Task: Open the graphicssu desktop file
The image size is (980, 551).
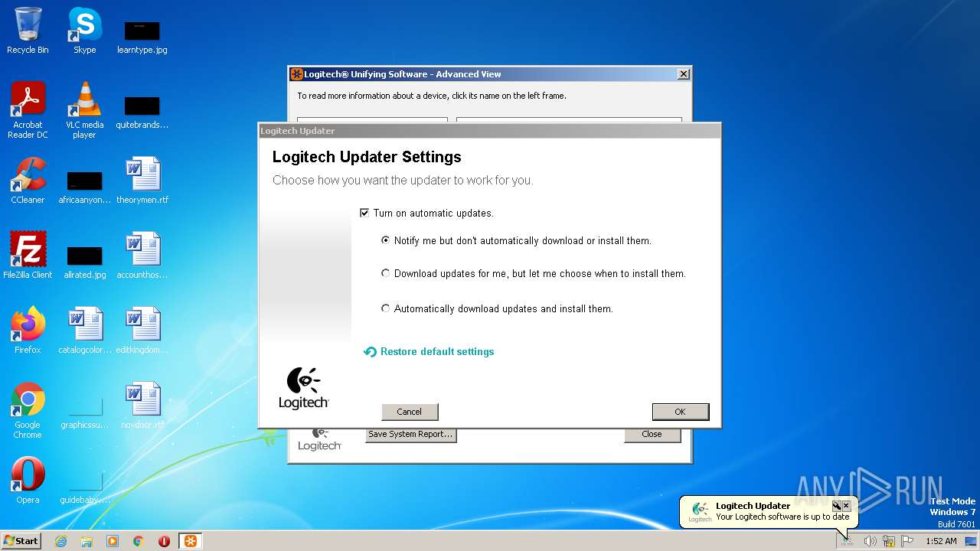Action: click(85, 412)
